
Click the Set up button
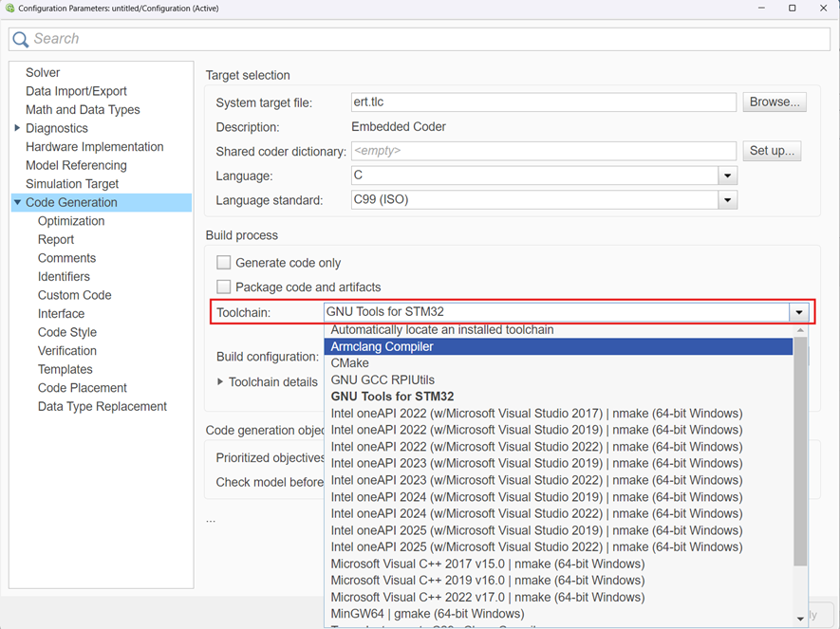point(772,151)
